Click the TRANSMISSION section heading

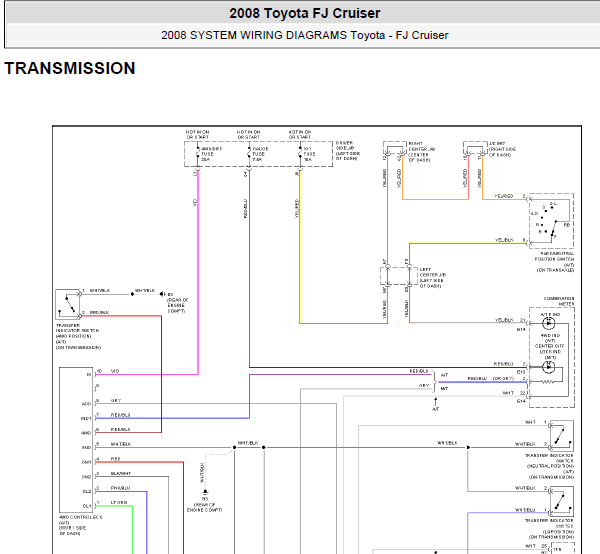coord(70,69)
